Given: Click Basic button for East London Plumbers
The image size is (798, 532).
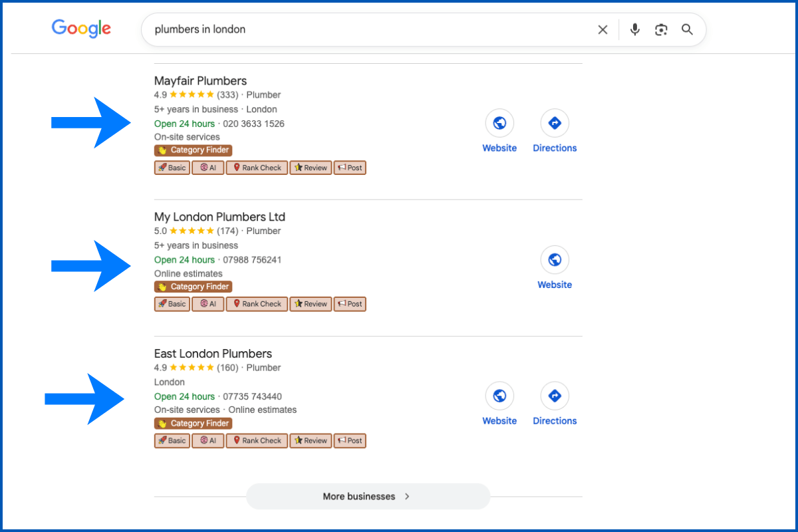Looking at the screenshot, I should (x=172, y=440).
